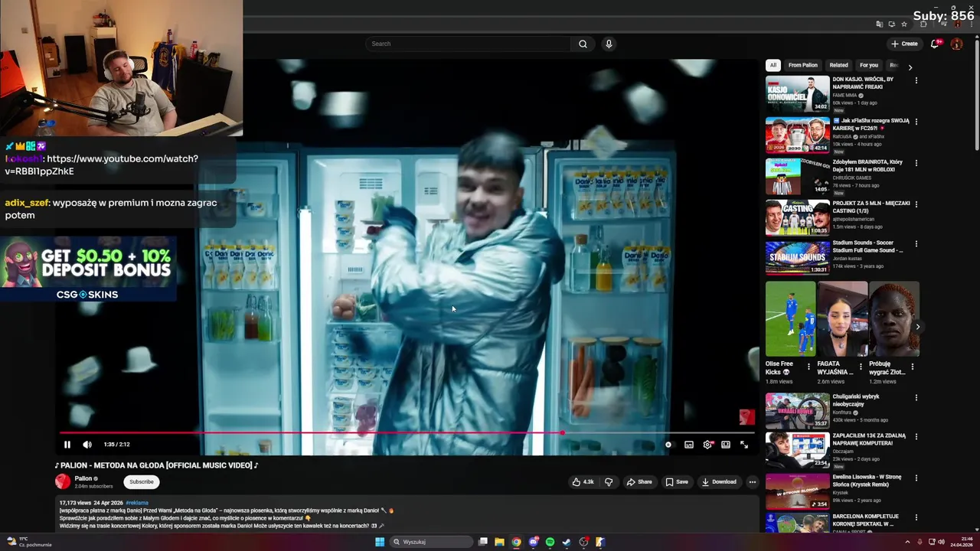Pause the video with the pause button

tap(67, 445)
